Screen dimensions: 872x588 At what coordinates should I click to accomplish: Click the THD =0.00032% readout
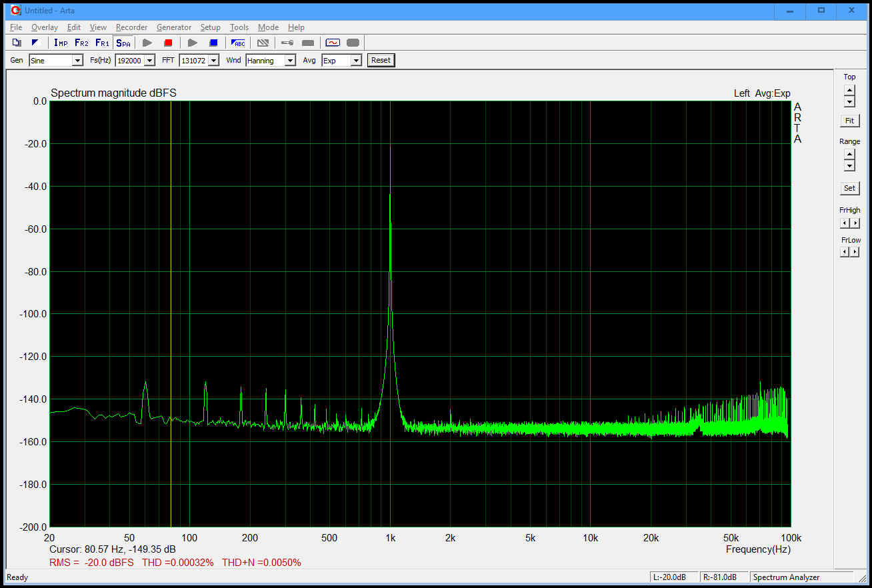pyautogui.click(x=178, y=563)
